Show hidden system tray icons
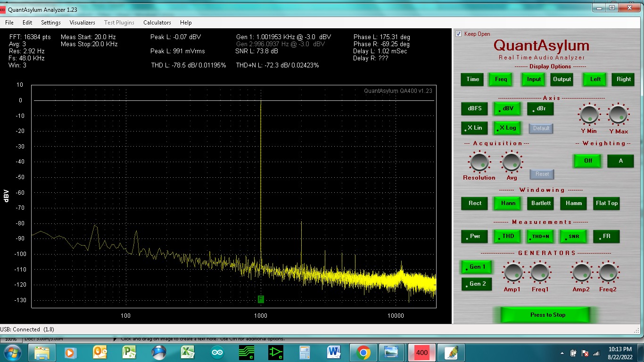This screenshot has width=644, height=362. [x=562, y=353]
